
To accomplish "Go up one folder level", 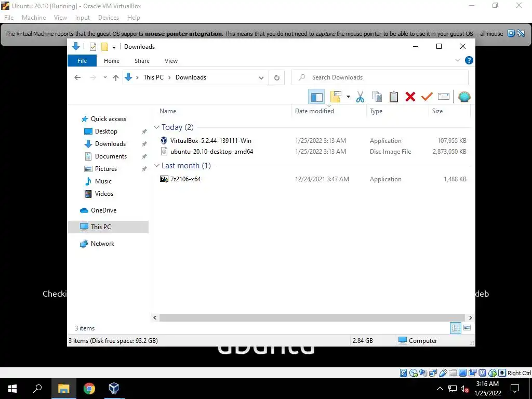I will 116,78.
